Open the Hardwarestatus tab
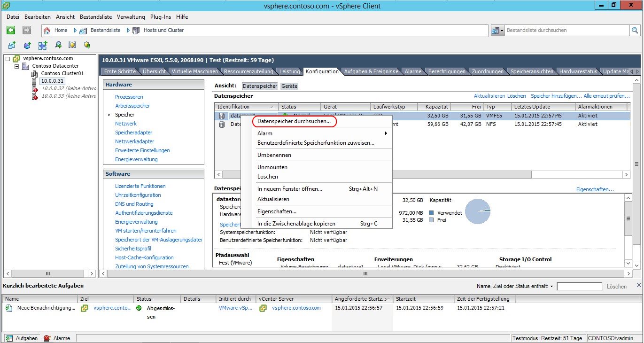Viewport: 644px width, 343px height. click(578, 71)
